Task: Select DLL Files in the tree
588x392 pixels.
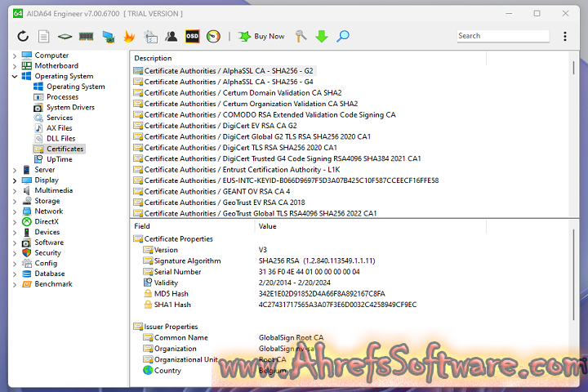Action: pyautogui.click(x=59, y=139)
